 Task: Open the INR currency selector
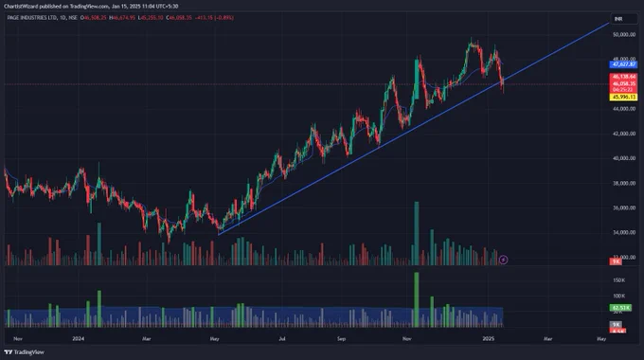pos(623,19)
